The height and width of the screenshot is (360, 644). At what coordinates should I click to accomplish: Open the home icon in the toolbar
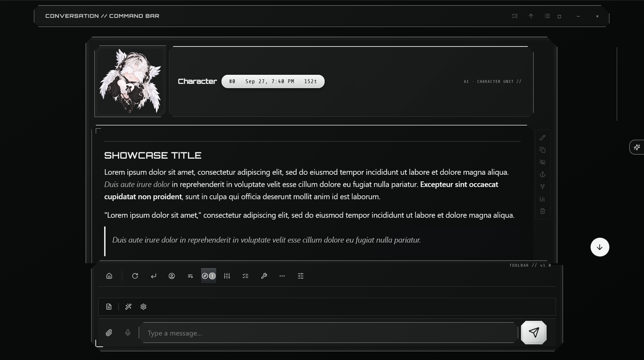(109, 276)
